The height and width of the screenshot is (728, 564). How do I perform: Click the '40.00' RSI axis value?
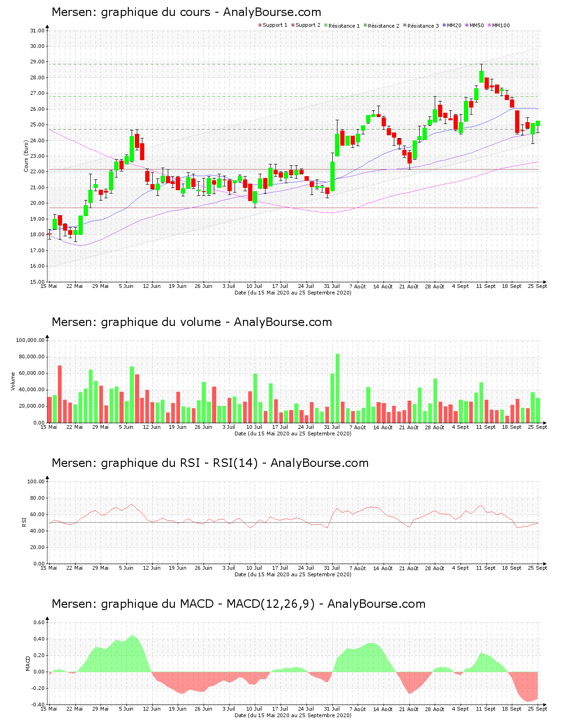(x=38, y=531)
